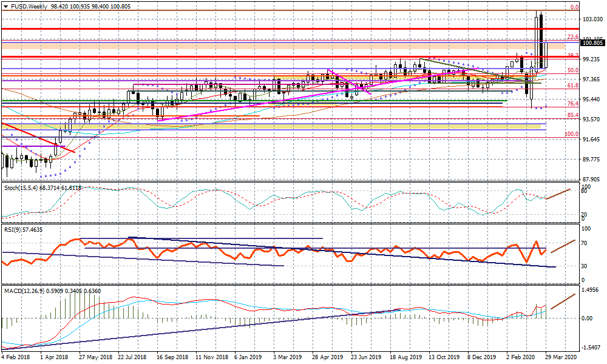607x364 pixels.
Task: Select the Fibonacci 76.4 level label
Action: [573, 104]
